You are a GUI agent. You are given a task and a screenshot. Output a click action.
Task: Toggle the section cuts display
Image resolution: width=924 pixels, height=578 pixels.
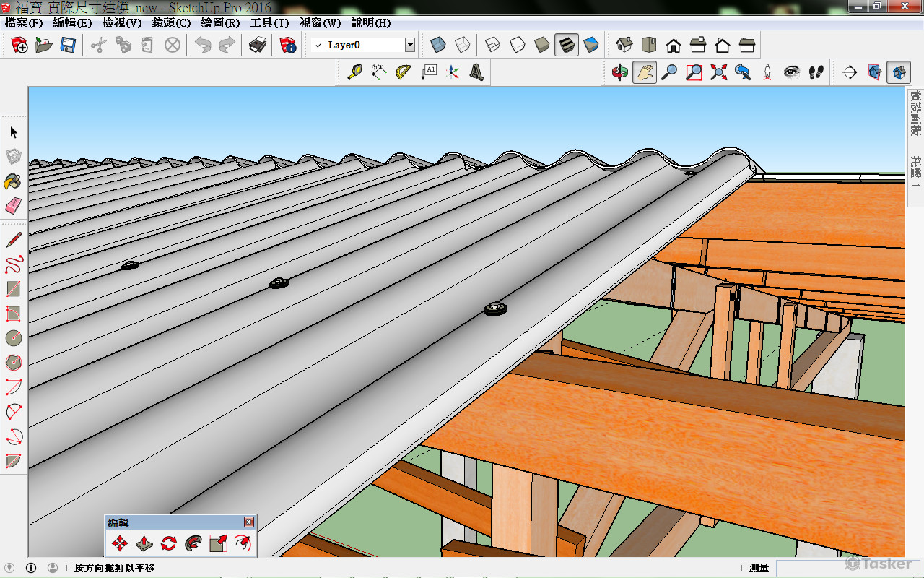pos(899,72)
